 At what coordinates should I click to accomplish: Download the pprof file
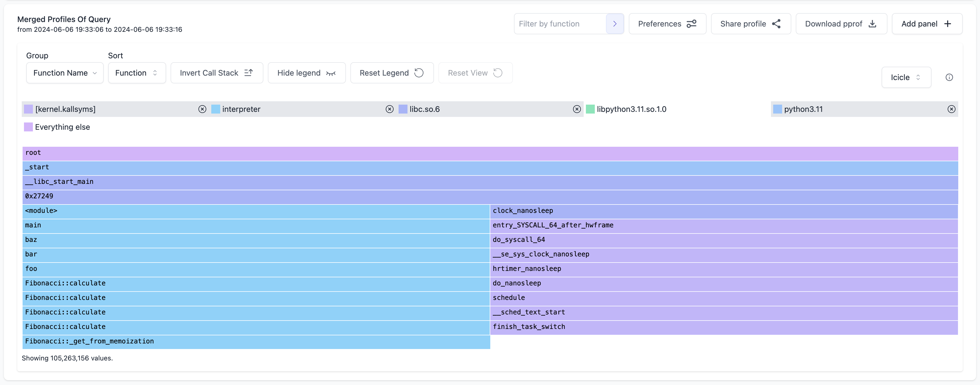click(x=841, y=24)
